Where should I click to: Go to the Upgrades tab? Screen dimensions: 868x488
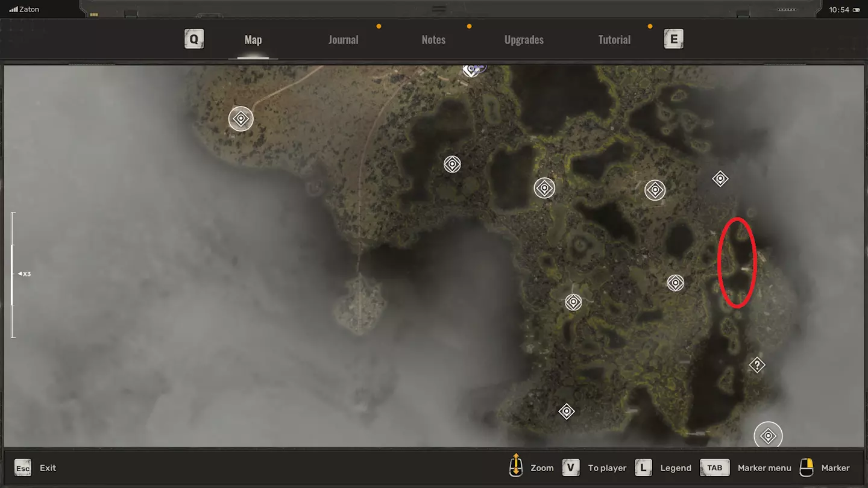click(x=524, y=40)
